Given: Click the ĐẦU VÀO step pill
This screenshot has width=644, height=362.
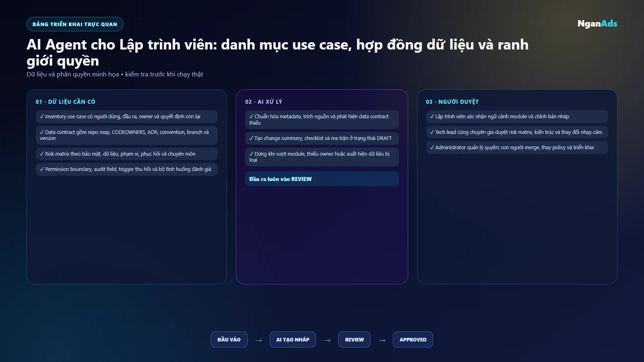Looking at the screenshot, I should coord(229,339).
